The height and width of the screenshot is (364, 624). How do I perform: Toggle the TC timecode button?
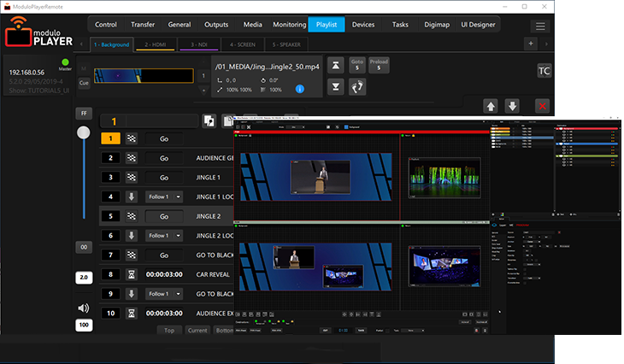coord(544,71)
